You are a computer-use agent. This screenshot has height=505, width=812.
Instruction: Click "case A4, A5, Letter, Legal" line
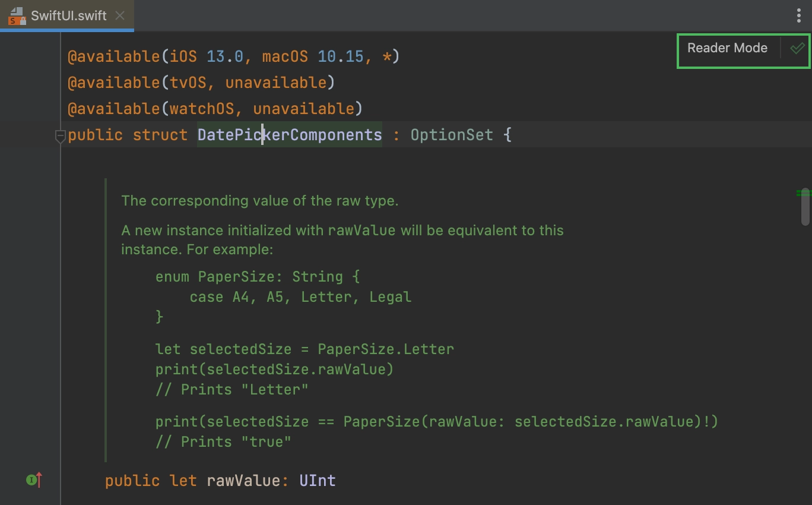coord(300,297)
